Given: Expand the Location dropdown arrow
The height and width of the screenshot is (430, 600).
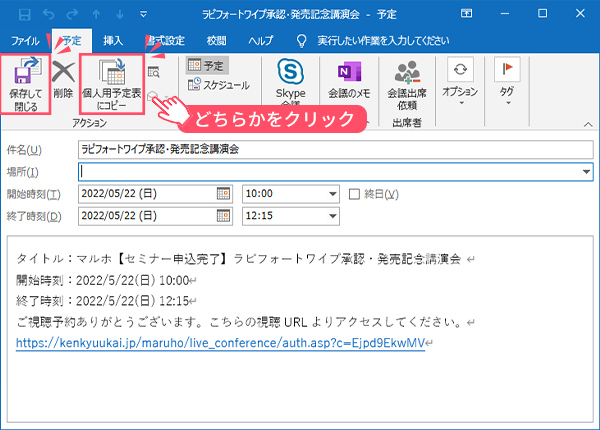Looking at the screenshot, I should [x=586, y=172].
